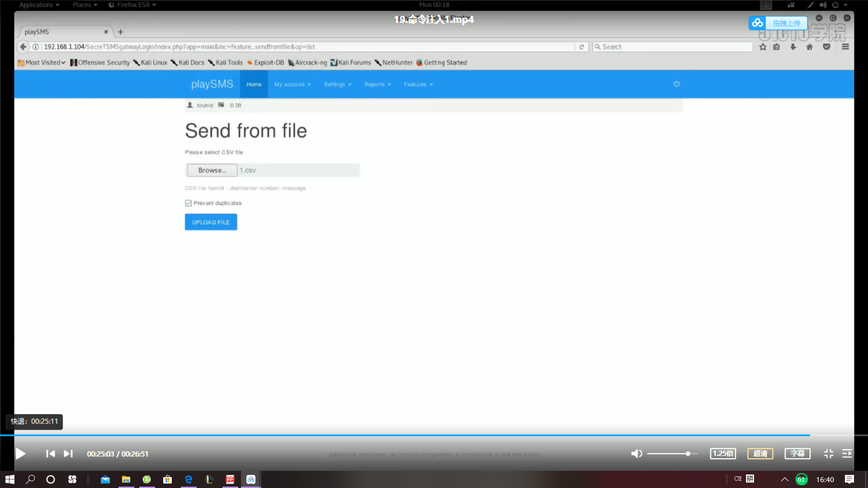
Task: Click the fullscreen toggle icon
Action: point(829,454)
